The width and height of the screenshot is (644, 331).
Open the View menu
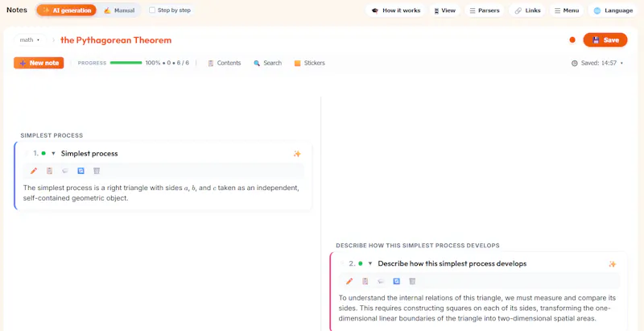(x=444, y=10)
